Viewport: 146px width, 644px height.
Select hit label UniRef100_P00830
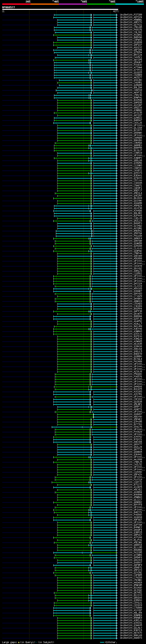tap(131, 65)
